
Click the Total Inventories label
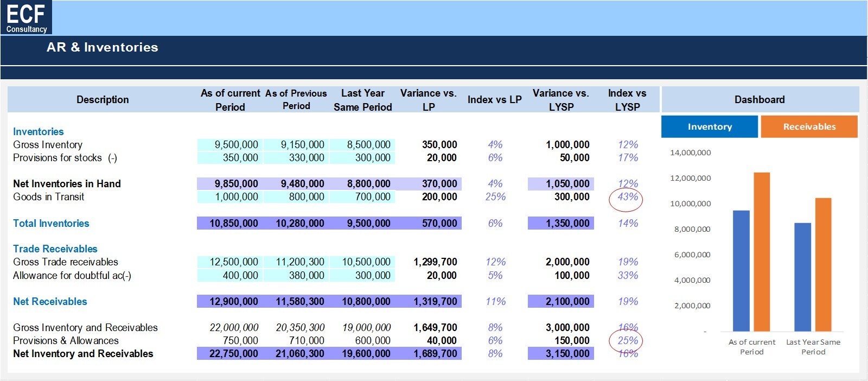51,223
